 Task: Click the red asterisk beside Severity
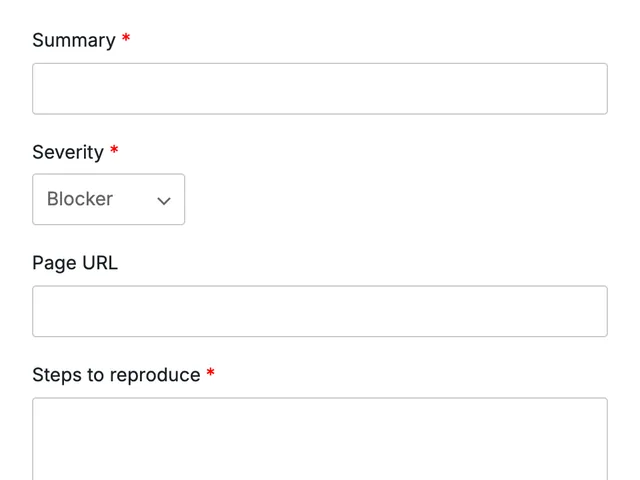pyautogui.click(x=114, y=150)
